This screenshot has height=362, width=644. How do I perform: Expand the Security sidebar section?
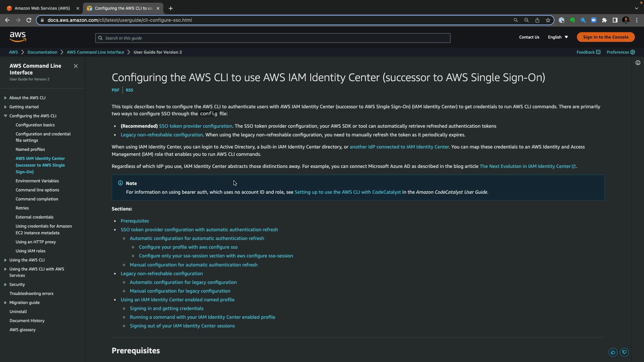tap(5, 285)
